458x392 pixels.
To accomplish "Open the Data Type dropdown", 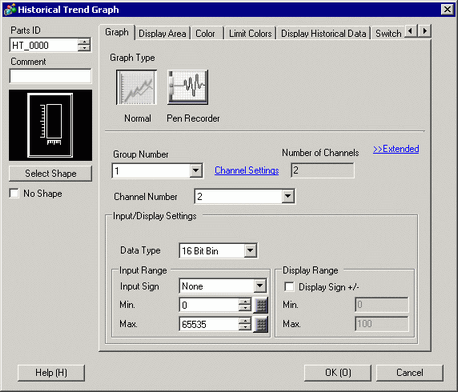I will point(250,251).
